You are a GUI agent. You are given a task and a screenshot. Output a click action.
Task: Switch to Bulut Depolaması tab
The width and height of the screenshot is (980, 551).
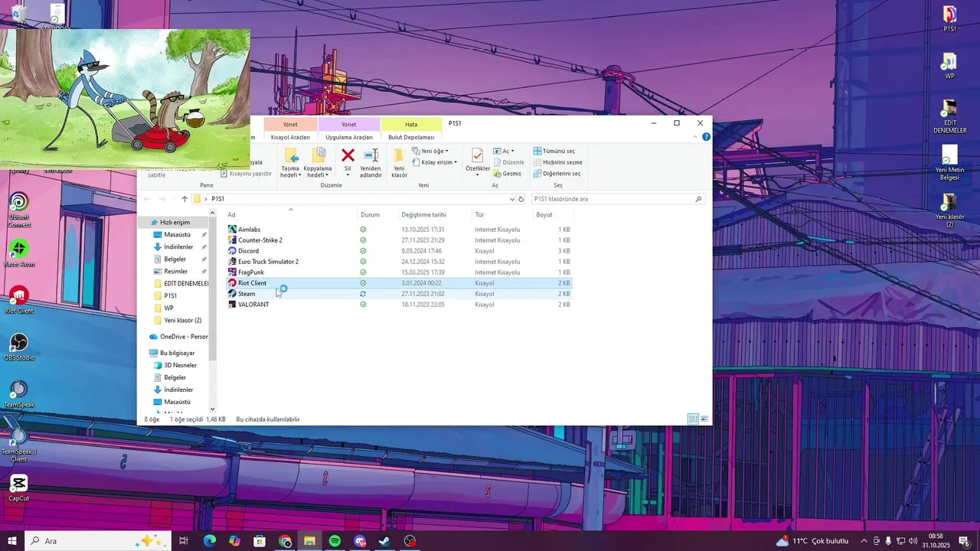pyautogui.click(x=411, y=137)
